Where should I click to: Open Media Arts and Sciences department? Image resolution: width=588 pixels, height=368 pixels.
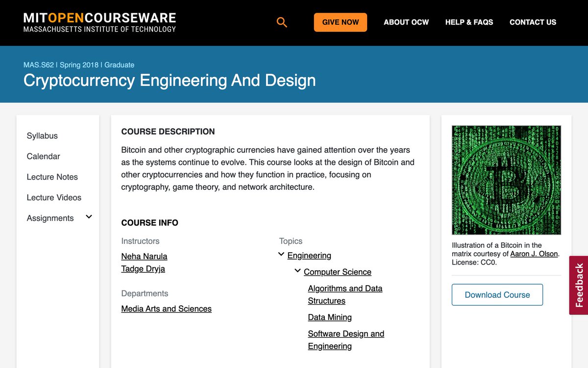(x=167, y=309)
